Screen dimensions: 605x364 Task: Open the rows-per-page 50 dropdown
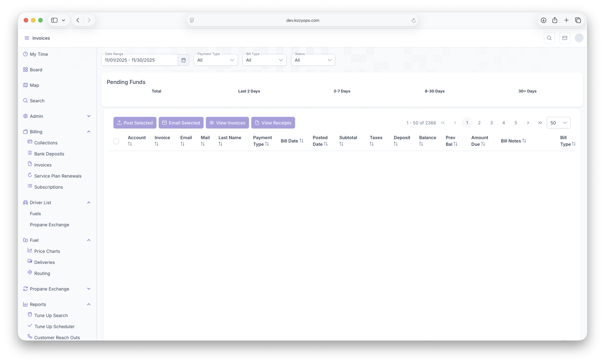pos(558,123)
